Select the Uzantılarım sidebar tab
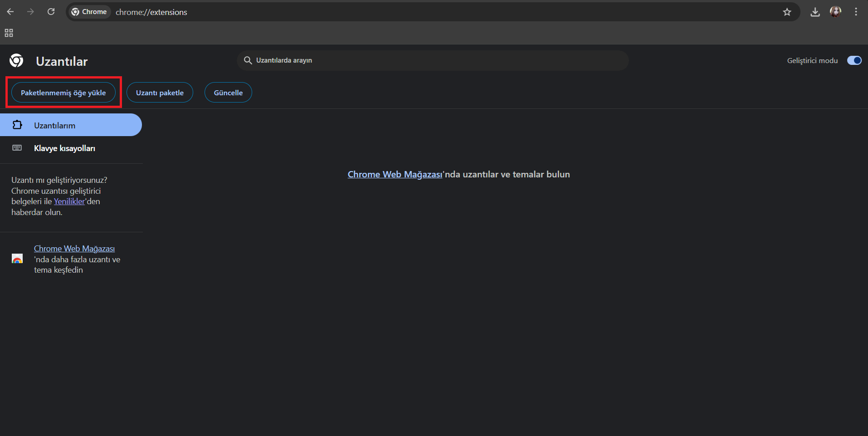The width and height of the screenshot is (868, 436). click(x=71, y=125)
